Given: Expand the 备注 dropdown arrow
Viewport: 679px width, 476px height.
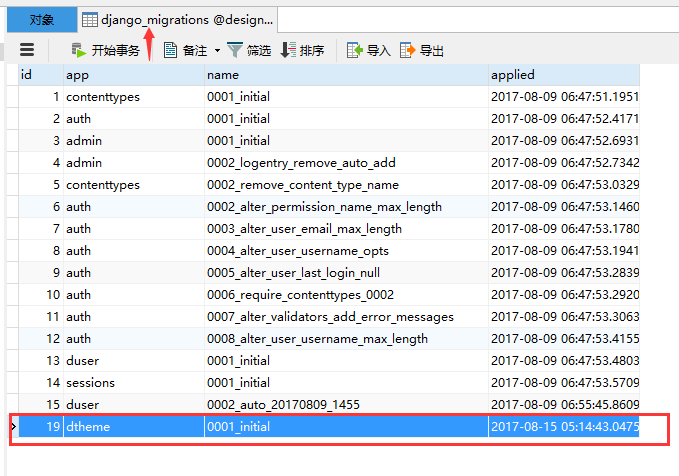Looking at the screenshot, I should (217, 51).
